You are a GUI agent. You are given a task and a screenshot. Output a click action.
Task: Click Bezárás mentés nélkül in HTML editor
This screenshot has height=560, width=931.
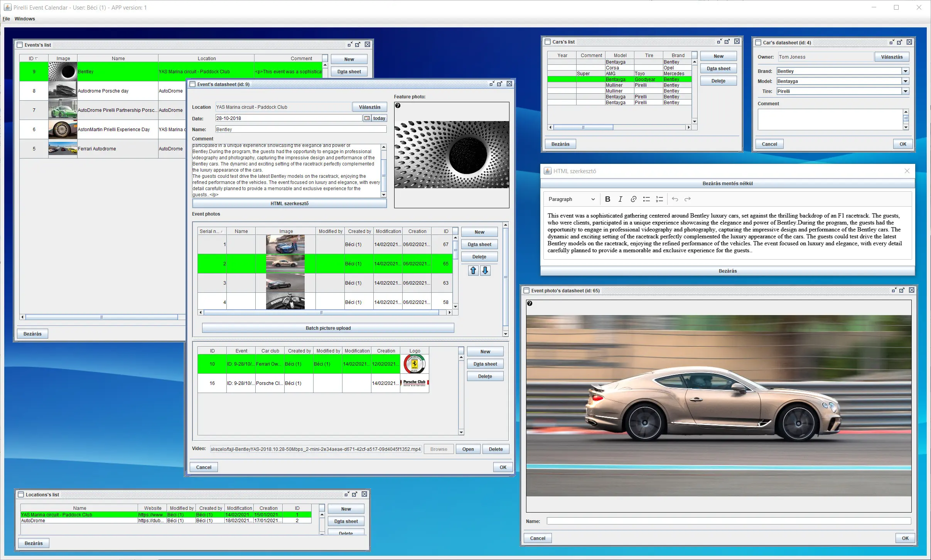727,183
